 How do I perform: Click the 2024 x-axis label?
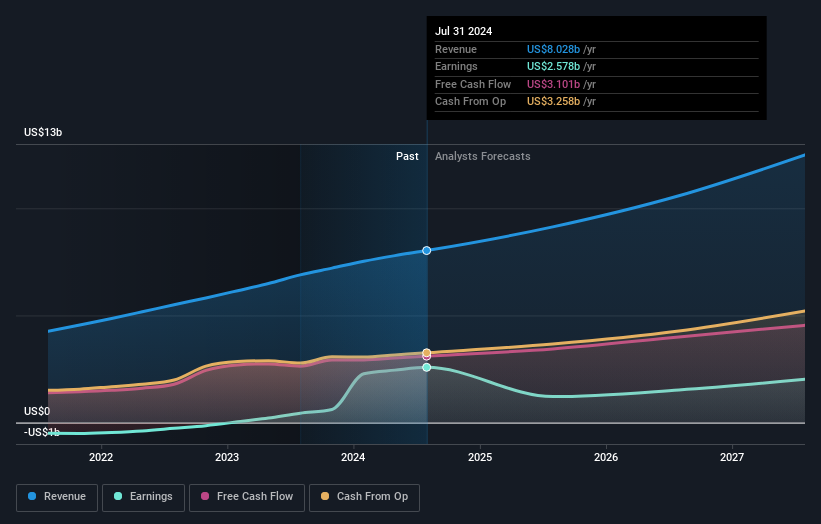click(353, 458)
